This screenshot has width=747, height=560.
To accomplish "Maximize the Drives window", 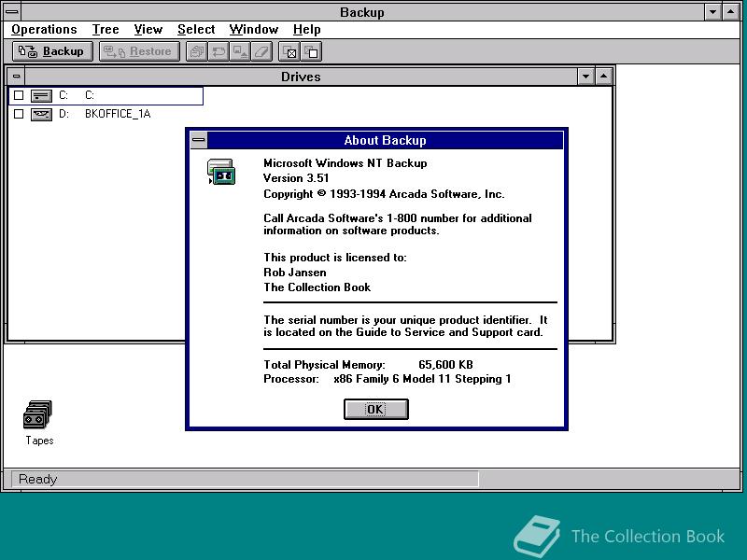I will click(603, 77).
